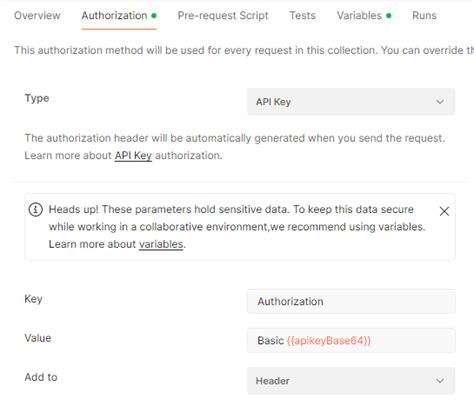Click the 'authorization header will be automatically generated' text
The width and height of the screenshot is (474, 406).
176,138
